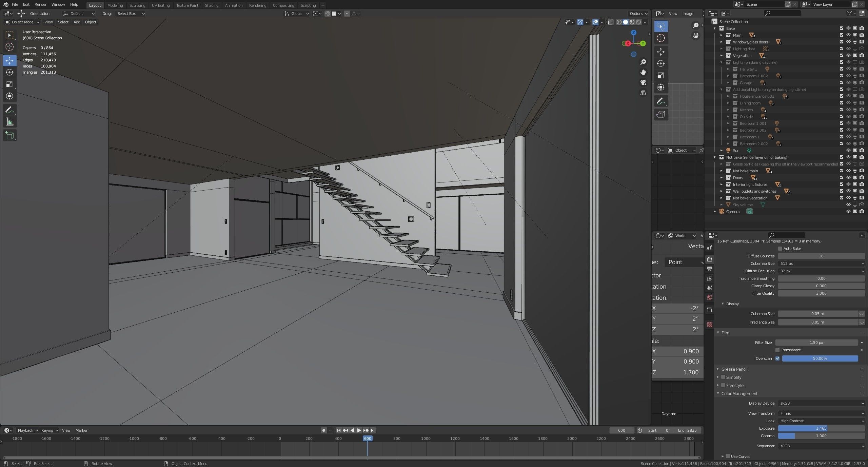Open the Texture properties tab
The height and width of the screenshot is (467, 868).
pyautogui.click(x=710, y=325)
